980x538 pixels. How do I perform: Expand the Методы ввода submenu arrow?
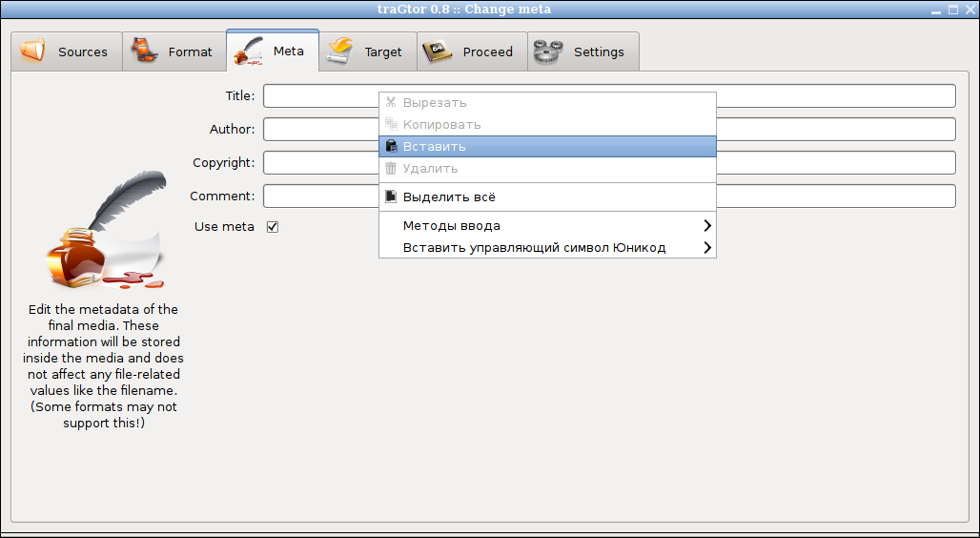tap(706, 225)
